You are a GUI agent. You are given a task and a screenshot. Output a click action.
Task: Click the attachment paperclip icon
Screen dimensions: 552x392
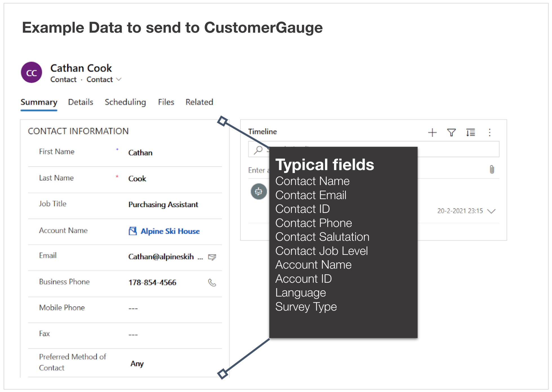pyautogui.click(x=492, y=170)
